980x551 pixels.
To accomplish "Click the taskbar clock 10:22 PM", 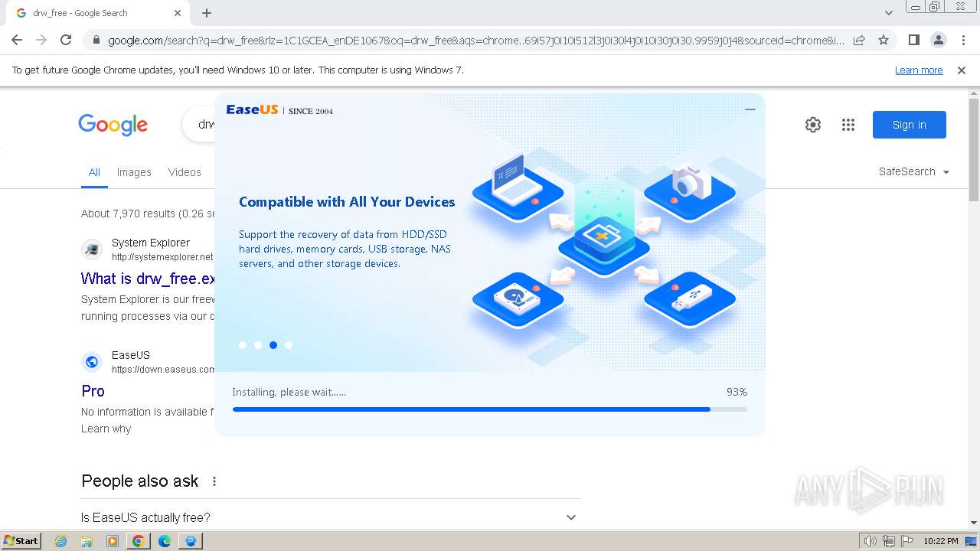I will click(x=940, y=541).
